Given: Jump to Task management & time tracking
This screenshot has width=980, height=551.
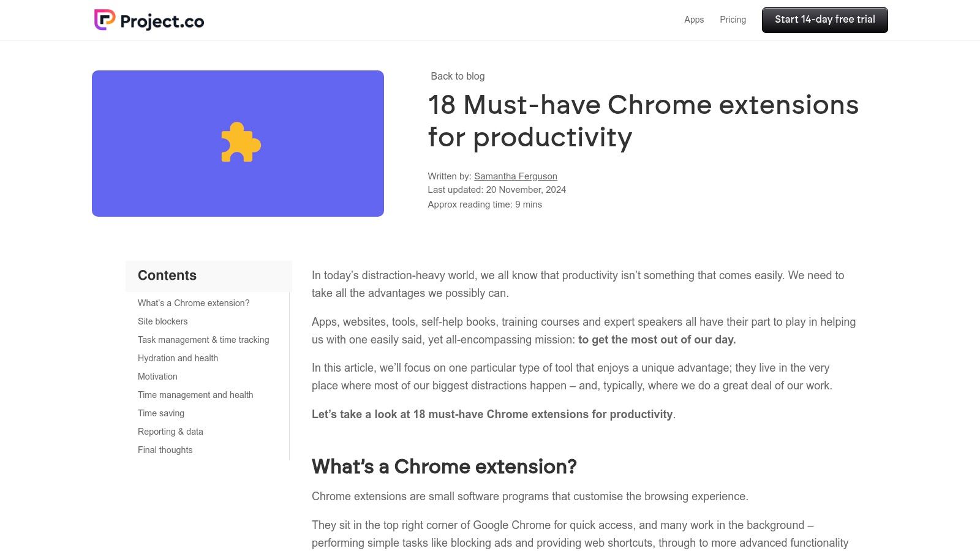Looking at the screenshot, I should (x=203, y=340).
